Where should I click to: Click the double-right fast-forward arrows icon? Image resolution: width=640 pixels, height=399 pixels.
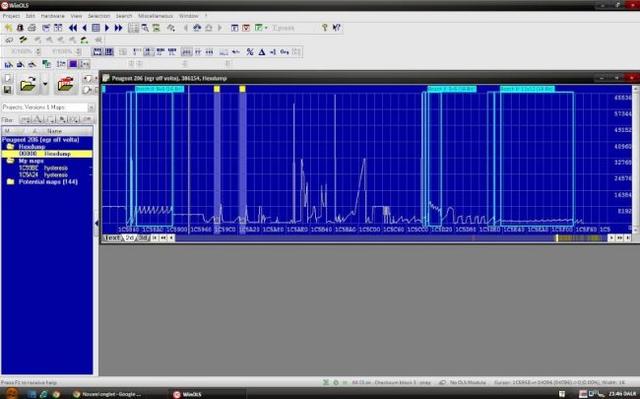118,28
